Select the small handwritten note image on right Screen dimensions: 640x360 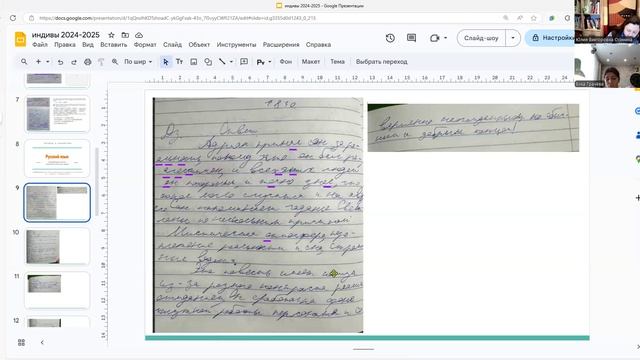coord(473,128)
